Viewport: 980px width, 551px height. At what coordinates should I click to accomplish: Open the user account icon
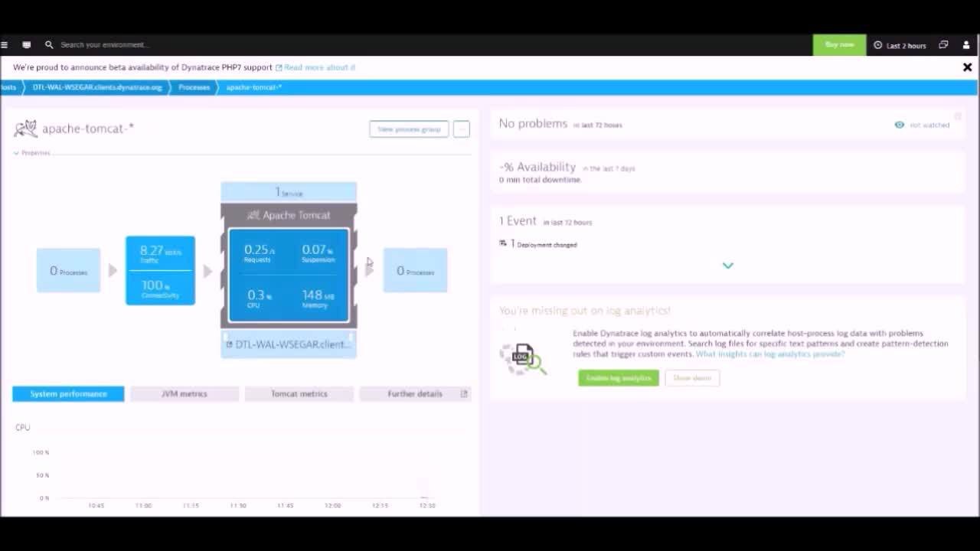coord(966,45)
